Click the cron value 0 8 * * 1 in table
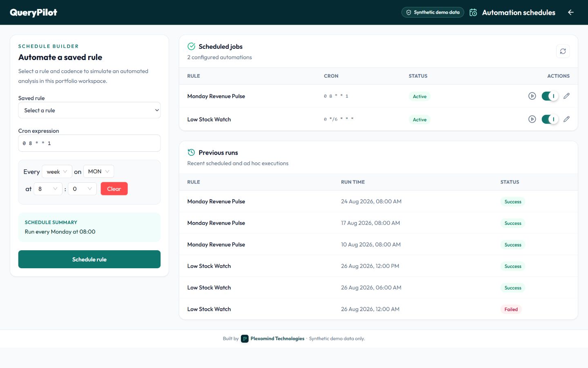588x368 pixels. 336,96
